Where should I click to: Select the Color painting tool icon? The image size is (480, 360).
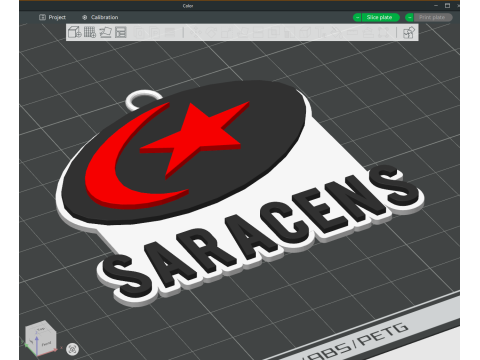337,33
